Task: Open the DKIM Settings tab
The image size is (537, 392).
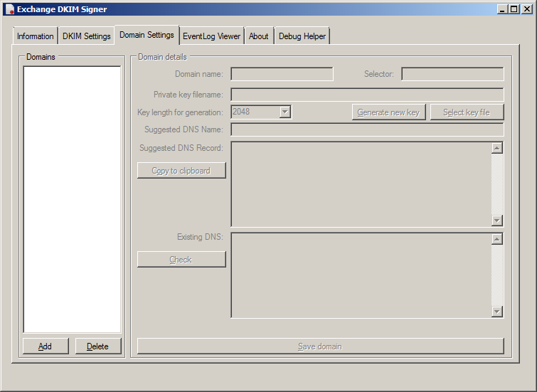Action: (86, 36)
